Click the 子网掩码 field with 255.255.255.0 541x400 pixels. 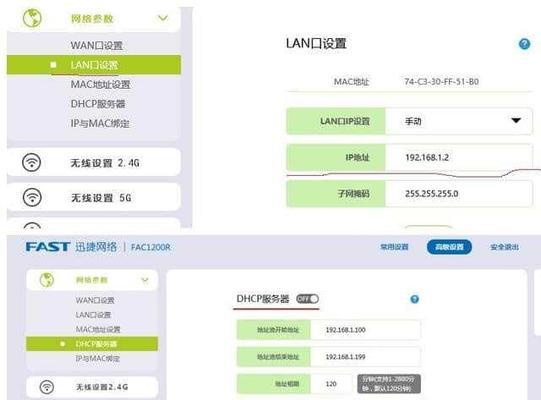coord(459,194)
